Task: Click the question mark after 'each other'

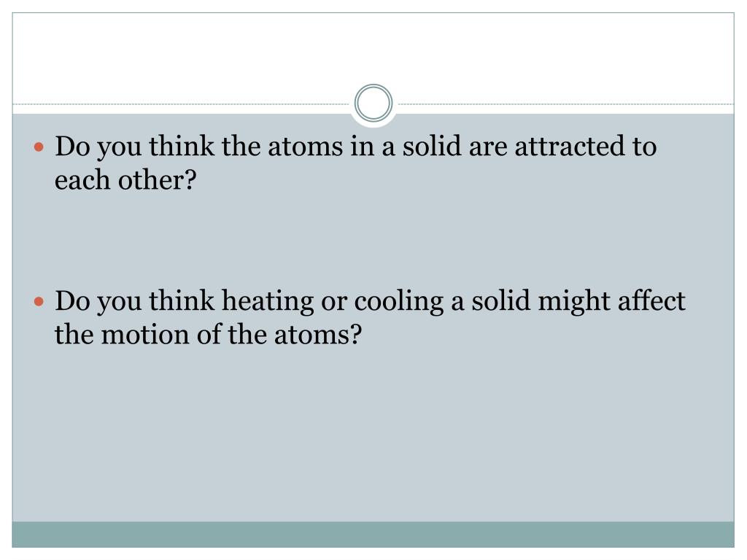Action: (190, 180)
